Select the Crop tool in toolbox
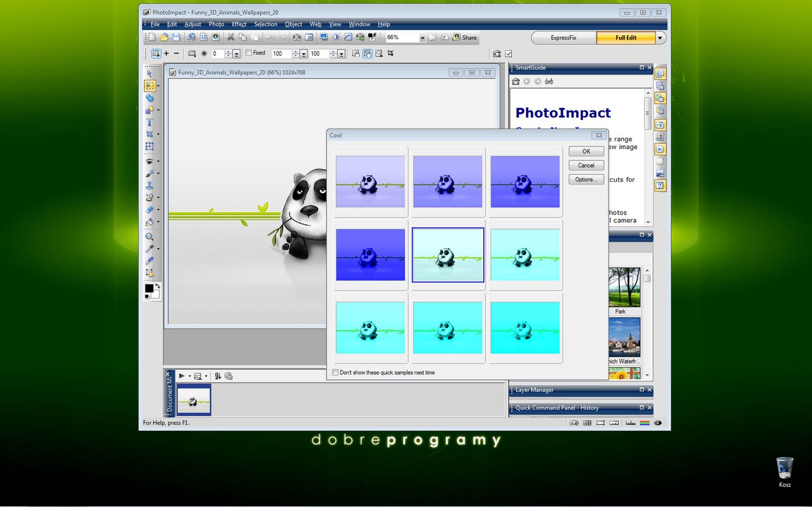The width and height of the screenshot is (812, 507). [x=149, y=134]
